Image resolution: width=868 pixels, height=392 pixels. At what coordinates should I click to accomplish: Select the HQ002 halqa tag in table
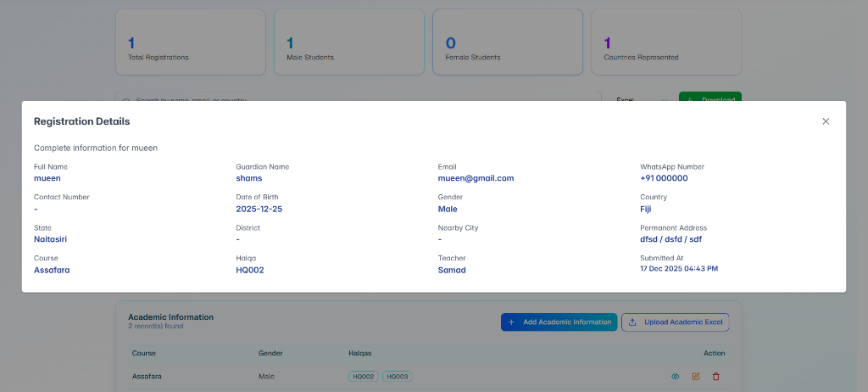363,376
